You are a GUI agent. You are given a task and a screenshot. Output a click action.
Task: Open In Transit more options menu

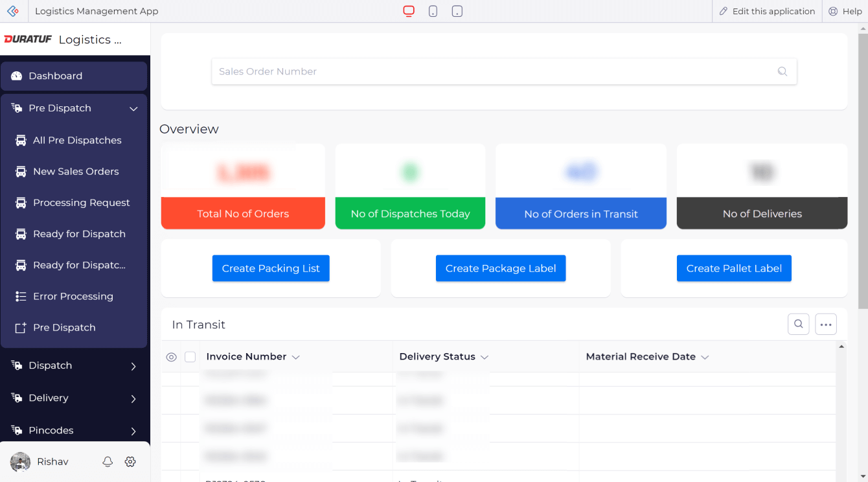pos(826,324)
